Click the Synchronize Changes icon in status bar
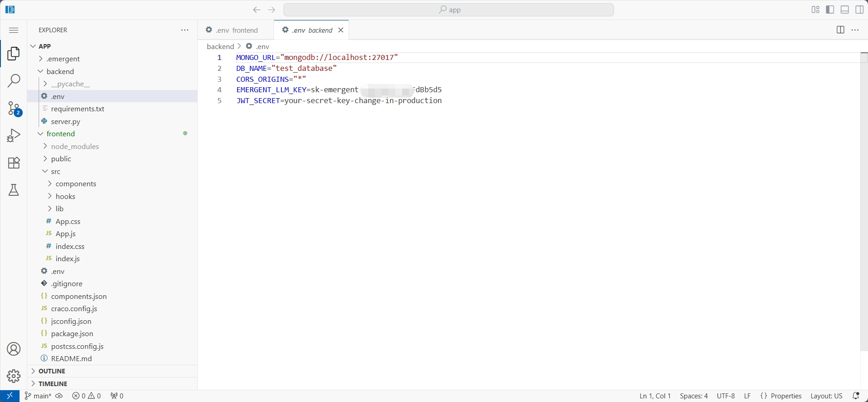The height and width of the screenshot is (402, 868). (x=59, y=396)
